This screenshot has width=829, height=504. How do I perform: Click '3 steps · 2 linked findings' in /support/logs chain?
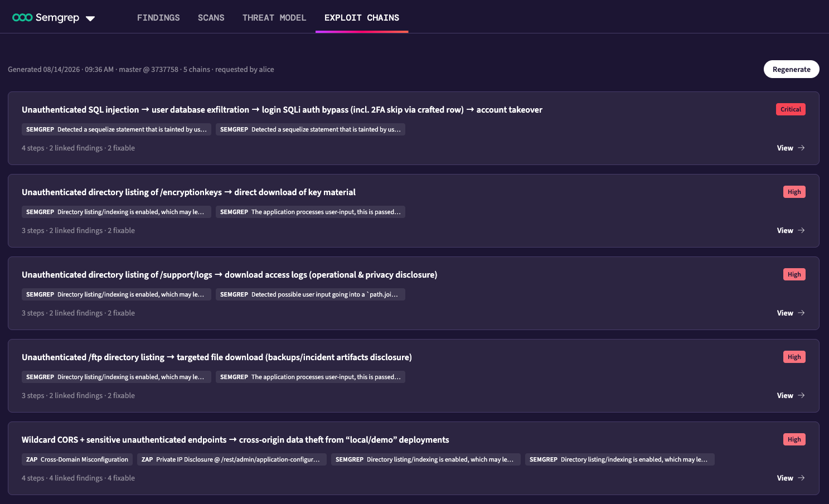point(78,313)
